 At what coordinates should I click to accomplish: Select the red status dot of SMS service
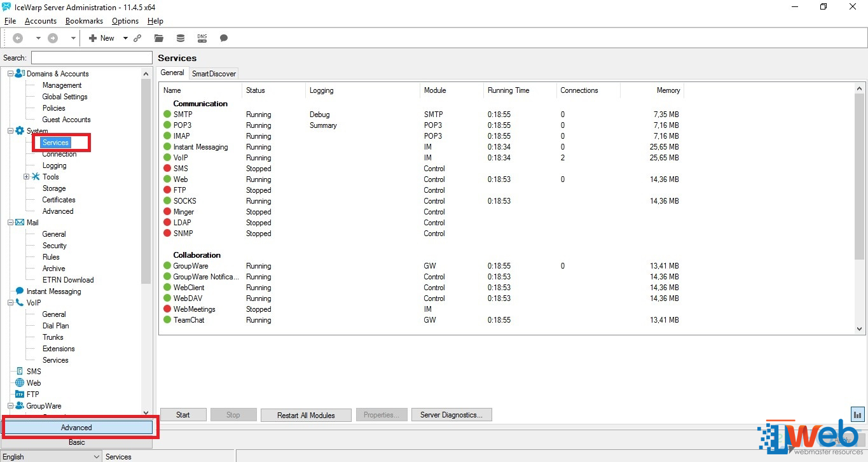point(167,169)
